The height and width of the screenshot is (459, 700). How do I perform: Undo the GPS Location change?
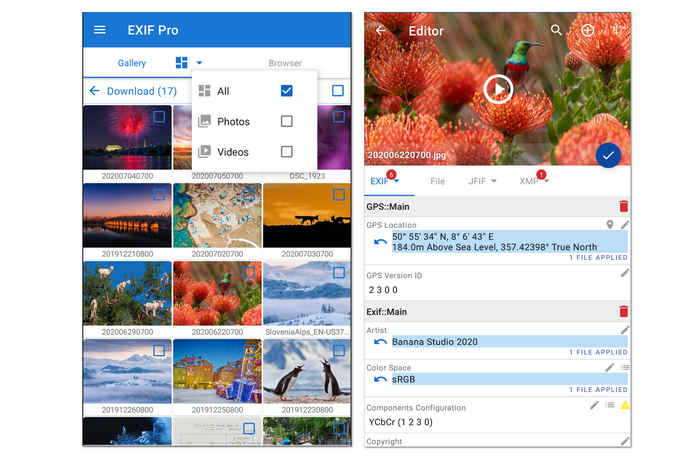(380, 242)
